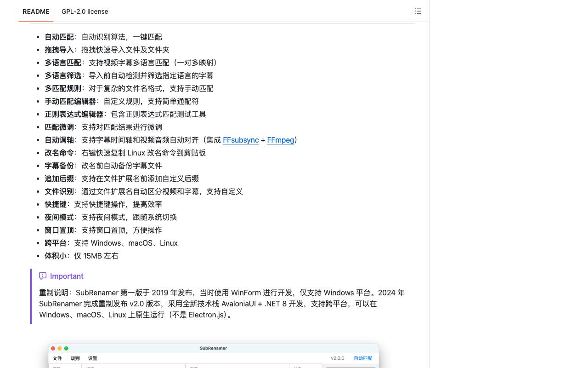Screen dimensions: 588x368
Task: Open the 设置 menu in the screenshot
Action: 92,358
